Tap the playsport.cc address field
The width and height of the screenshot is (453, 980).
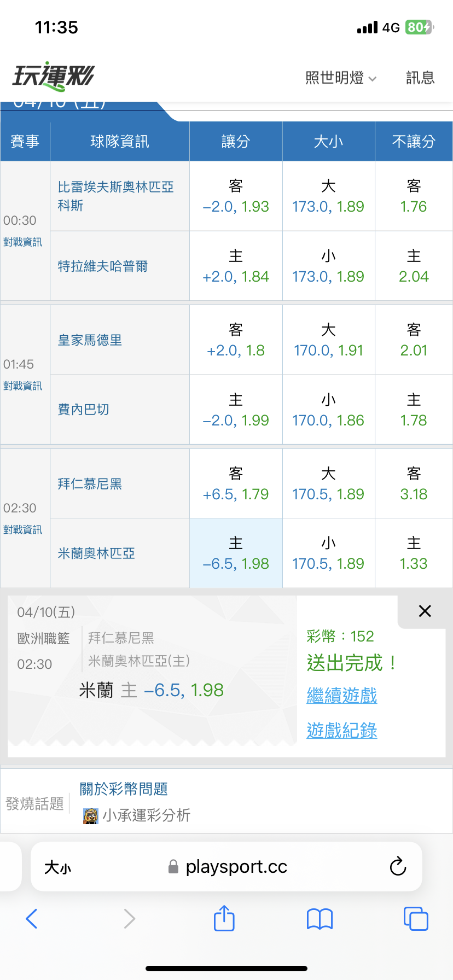(x=235, y=867)
